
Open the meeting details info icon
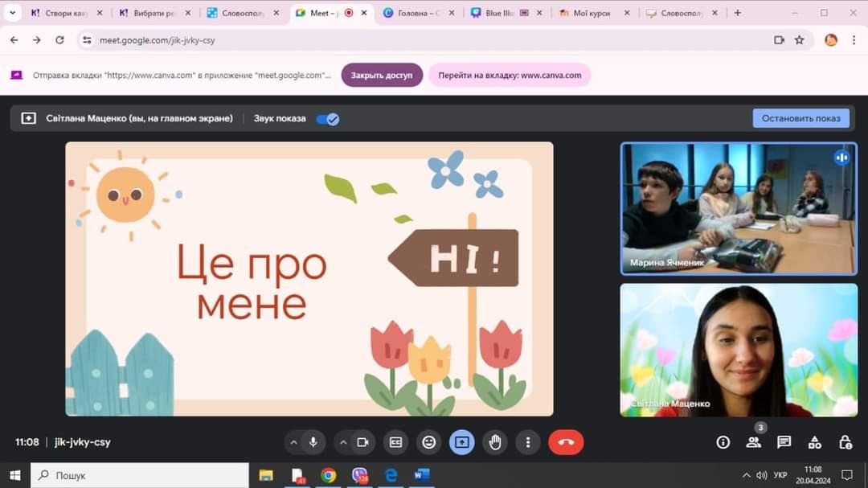pyautogui.click(x=723, y=442)
